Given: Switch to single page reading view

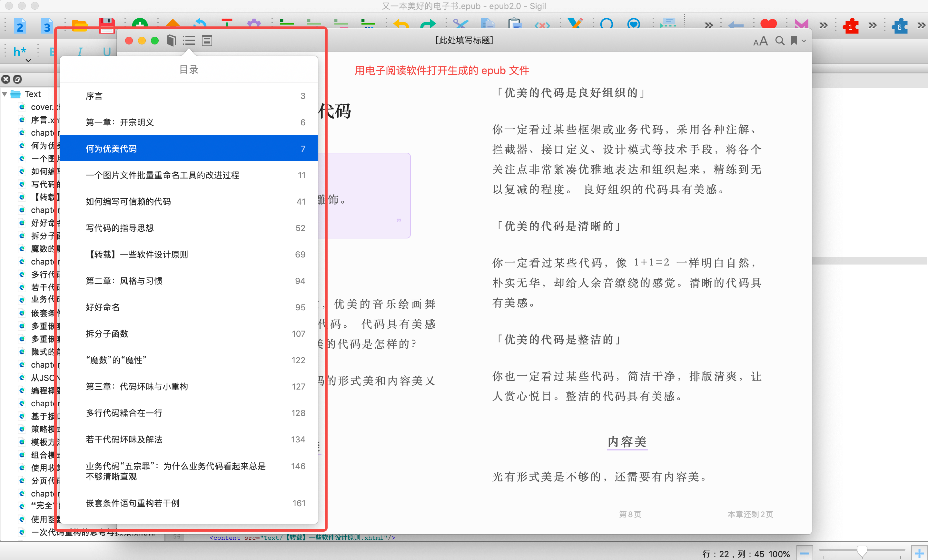Looking at the screenshot, I should pyautogui.click(x=207, y=40).
